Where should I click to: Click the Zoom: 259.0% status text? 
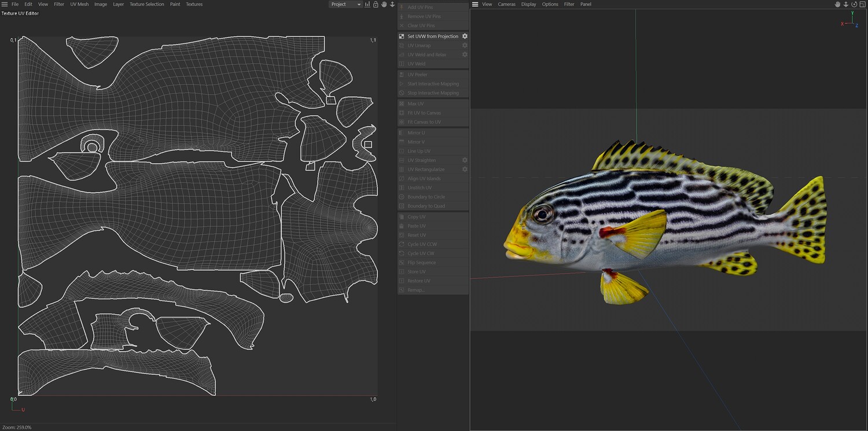[x=17, y=428]
